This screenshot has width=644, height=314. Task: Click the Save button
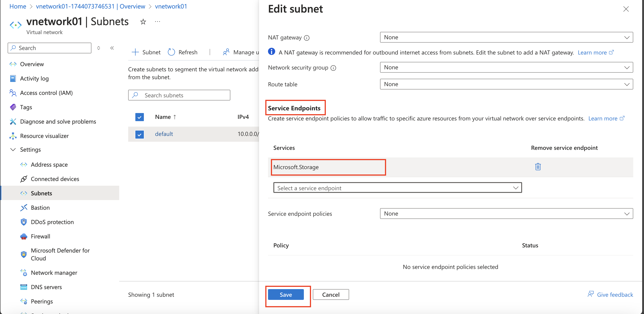pyautogui.click(x=286, y=295)
